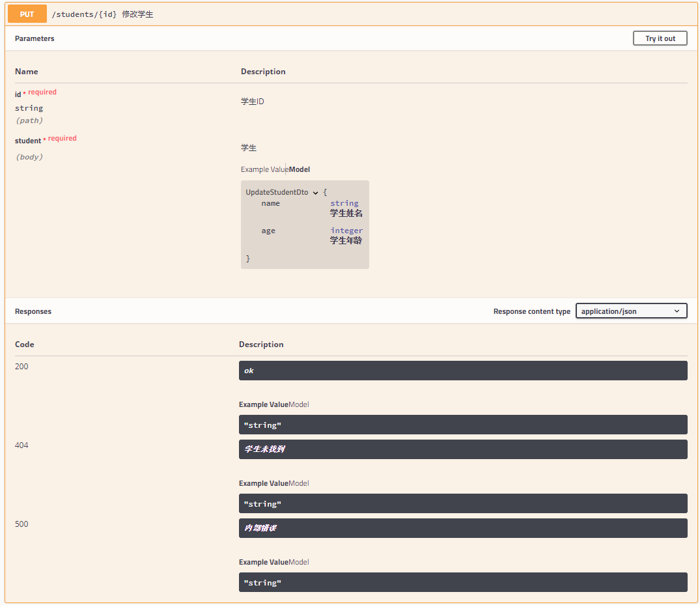Open Model tab under 500 response

coord(299,562)
